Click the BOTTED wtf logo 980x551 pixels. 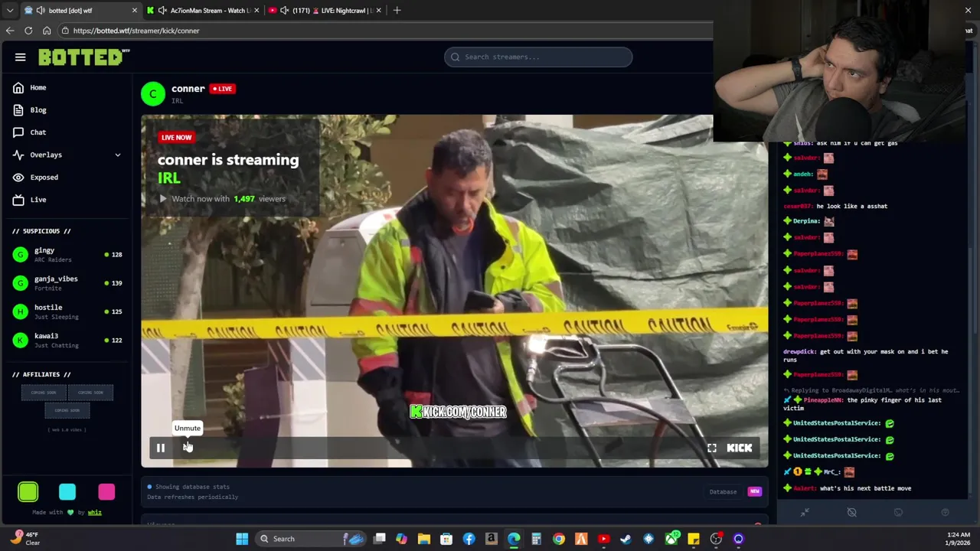click(x=83, y=57)
